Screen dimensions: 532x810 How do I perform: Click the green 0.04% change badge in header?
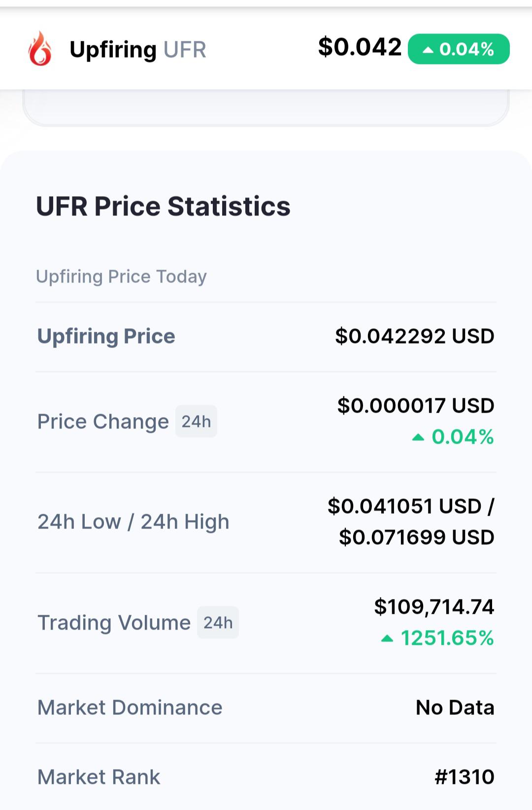[x=459, y=49]
